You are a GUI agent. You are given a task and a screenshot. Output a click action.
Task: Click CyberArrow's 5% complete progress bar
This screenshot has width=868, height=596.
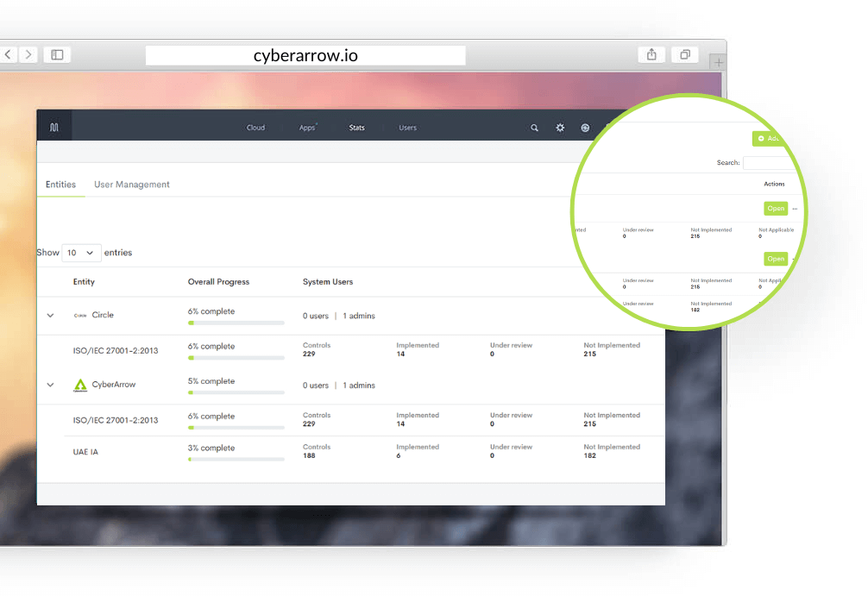tap(236, 392)
